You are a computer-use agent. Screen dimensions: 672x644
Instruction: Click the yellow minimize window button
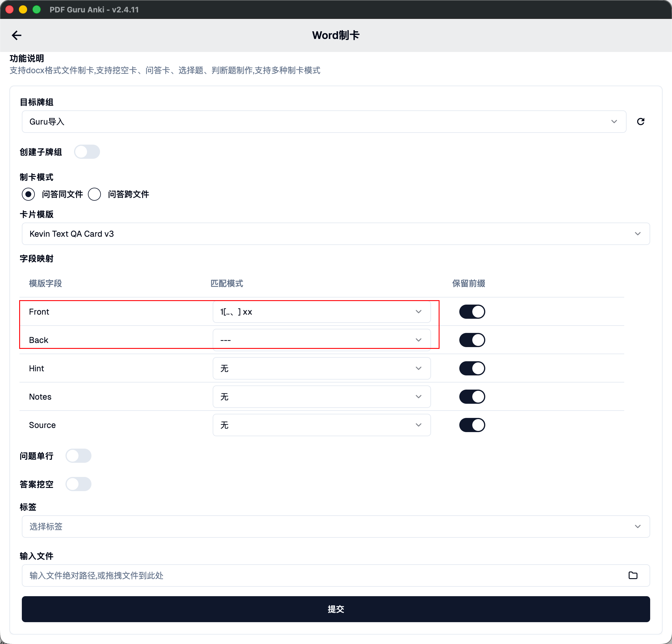click(23, 10)
